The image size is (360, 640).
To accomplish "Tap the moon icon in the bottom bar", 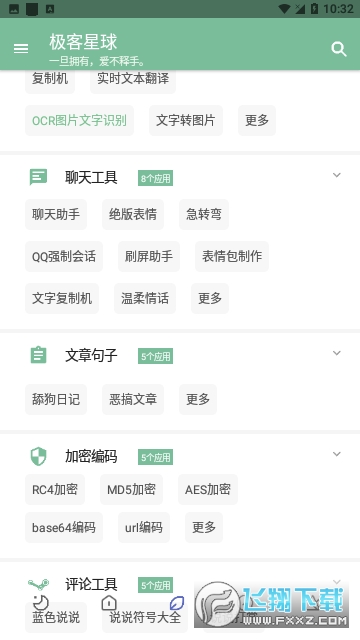I will pos(40,603).
